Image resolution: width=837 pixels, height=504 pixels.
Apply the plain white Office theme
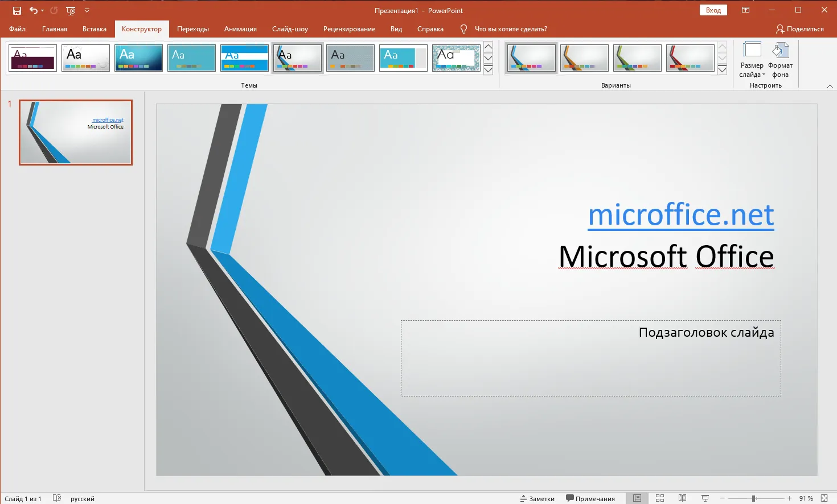[x=86, y=58]
